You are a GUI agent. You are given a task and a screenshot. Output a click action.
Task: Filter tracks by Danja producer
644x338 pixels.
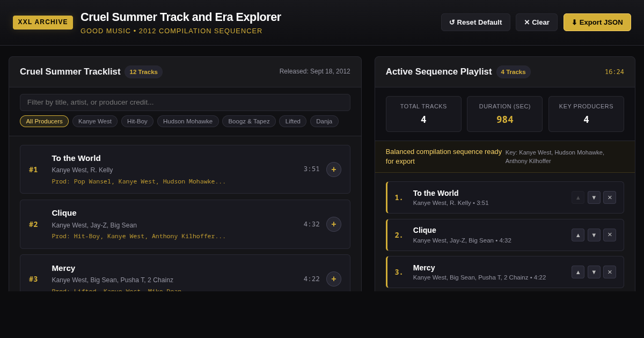point(324,121)
